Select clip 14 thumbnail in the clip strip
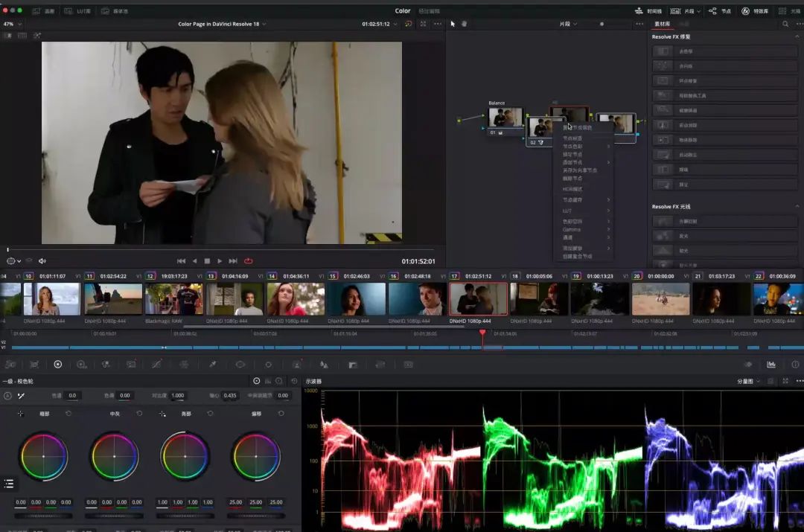Screen dimensions: 804x532 296,298
